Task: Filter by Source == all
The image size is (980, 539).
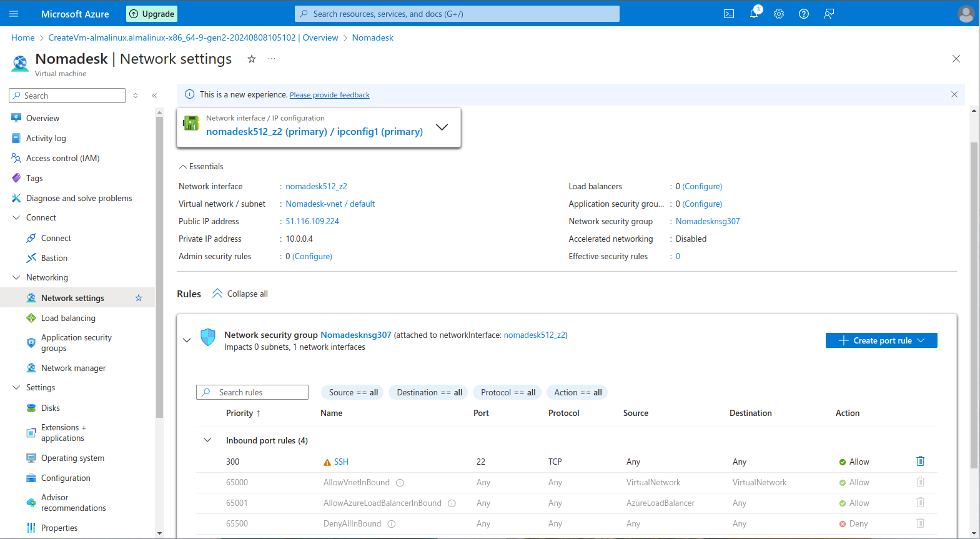Action: 353,392
